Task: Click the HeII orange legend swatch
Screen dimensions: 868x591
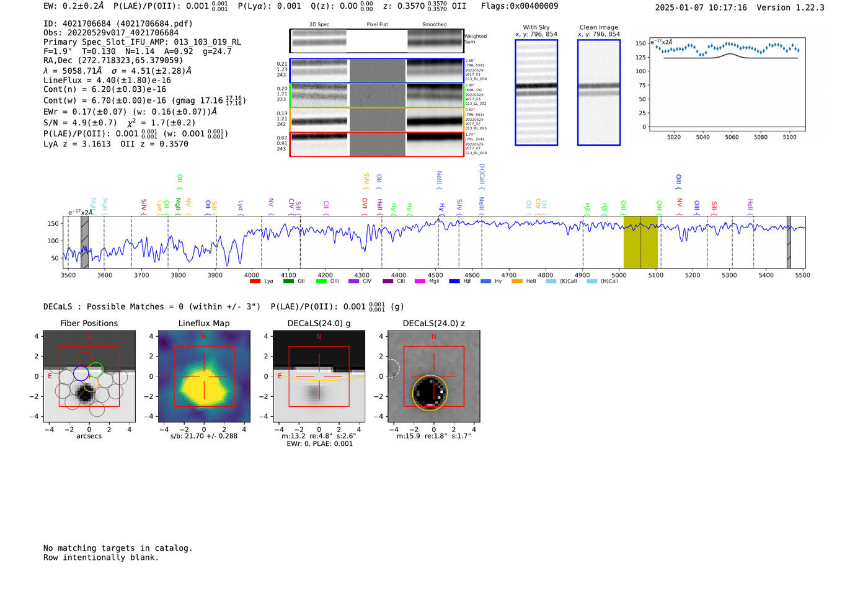Action: [x=517, y=282]
